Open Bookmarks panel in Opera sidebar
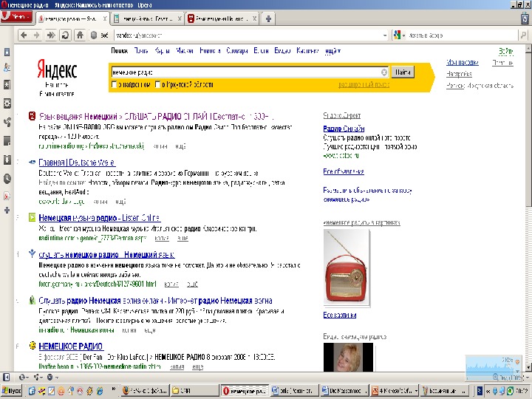The height and width of the screenshot is (399, 532). (x=7, y=52)
